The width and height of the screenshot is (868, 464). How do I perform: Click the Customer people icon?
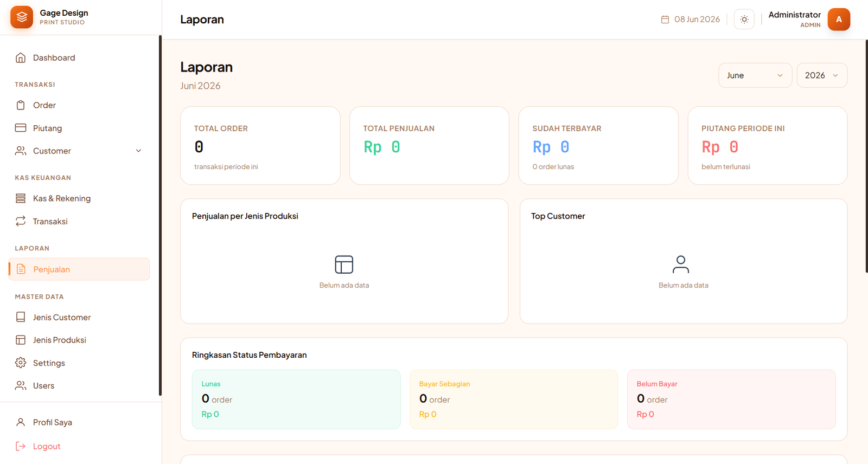[21, 151]
